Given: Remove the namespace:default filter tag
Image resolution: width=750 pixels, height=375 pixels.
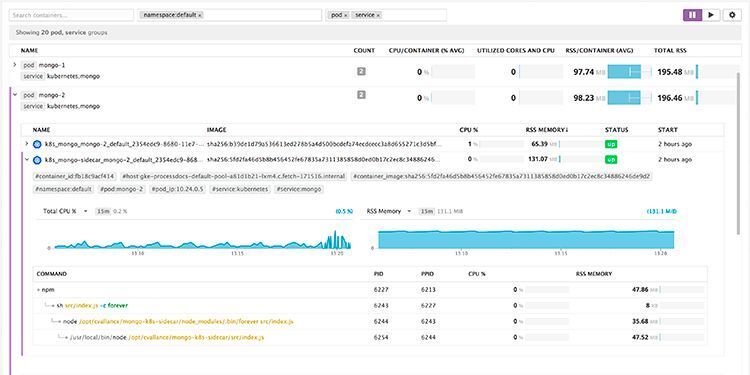Looking at the screenshot, I should click(200, 15).
